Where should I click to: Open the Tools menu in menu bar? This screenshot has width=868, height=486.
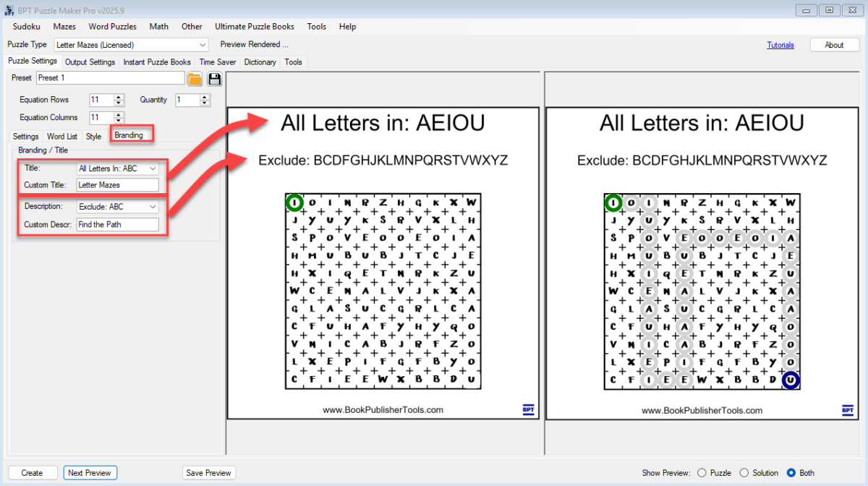tap(317, 27)
